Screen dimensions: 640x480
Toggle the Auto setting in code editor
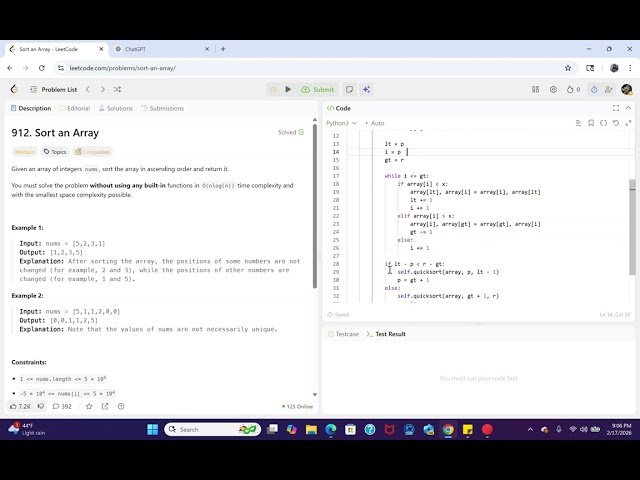pyautogui.click(x=375, y=123)
